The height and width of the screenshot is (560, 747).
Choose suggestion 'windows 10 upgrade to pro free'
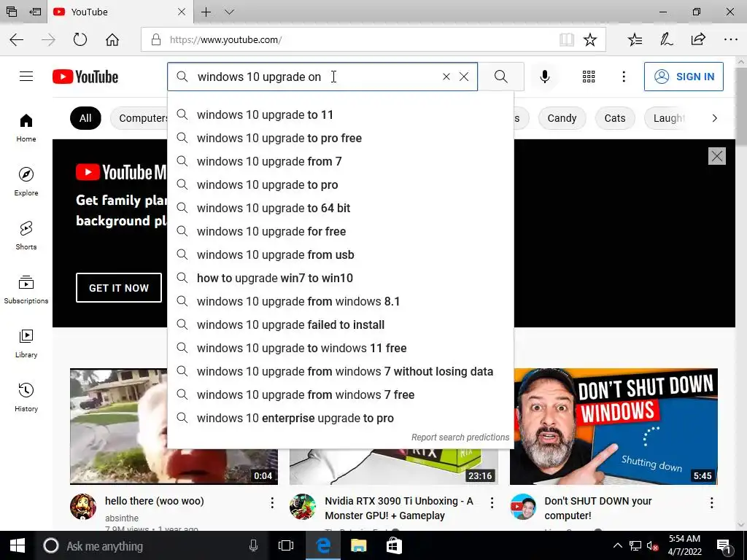(x=341, y=138)
